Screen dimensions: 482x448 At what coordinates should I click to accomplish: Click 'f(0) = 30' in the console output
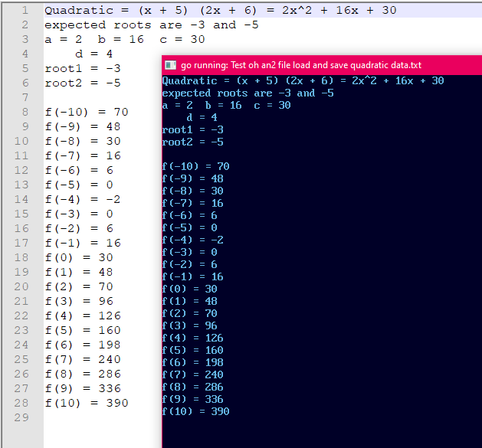pyautogui.click(x=190, y=289)
